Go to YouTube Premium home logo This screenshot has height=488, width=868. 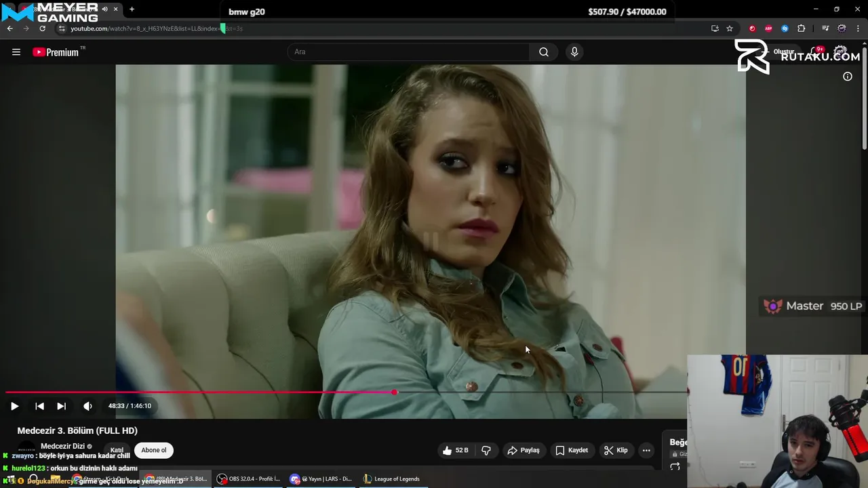(x=56, y=52)
